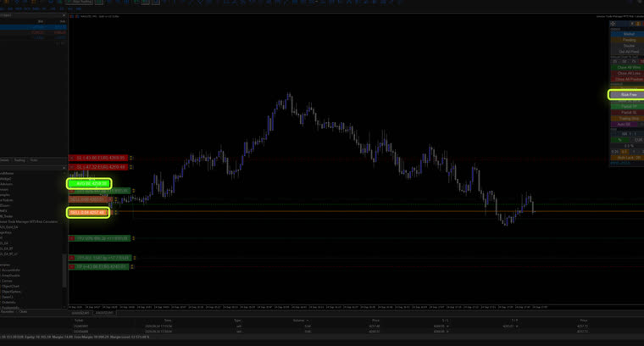
Task: Switch to the second XAUUSD chart tab
Action: click(105, 313)
